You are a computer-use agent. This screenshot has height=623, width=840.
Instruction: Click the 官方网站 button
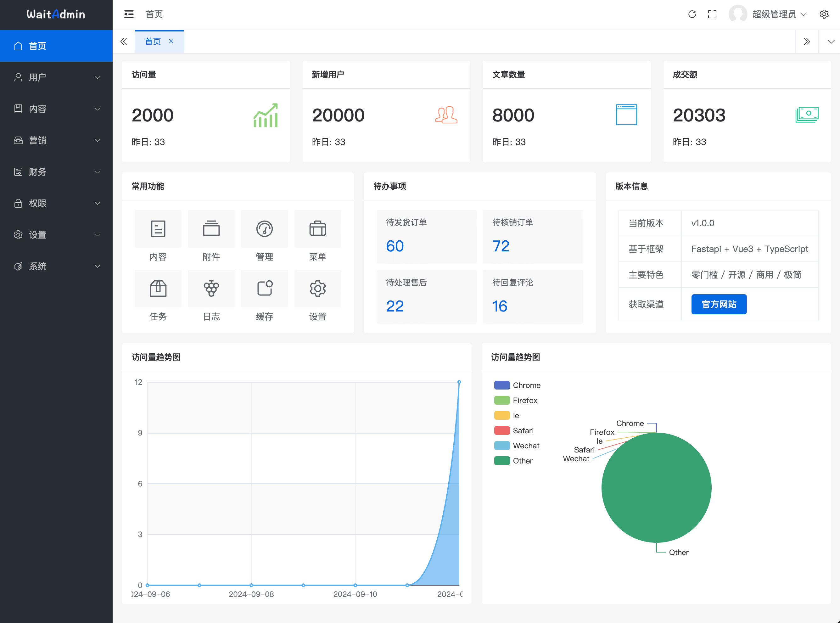719,304
